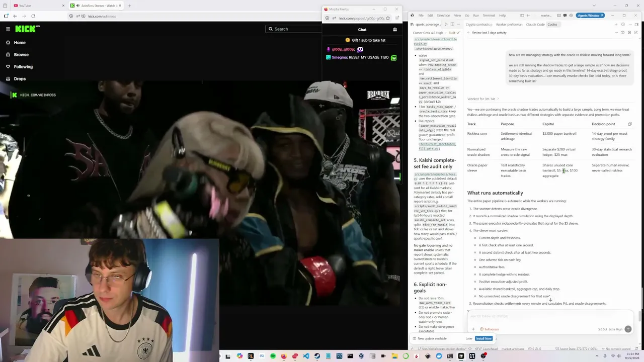Screen dimensions: 644x362
Task: Open the chat leaderboard gift icon
Action: [x=395, y=30]
